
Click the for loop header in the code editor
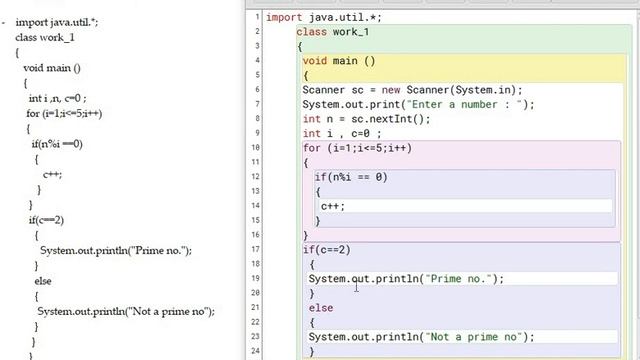(x=358, y=148)
